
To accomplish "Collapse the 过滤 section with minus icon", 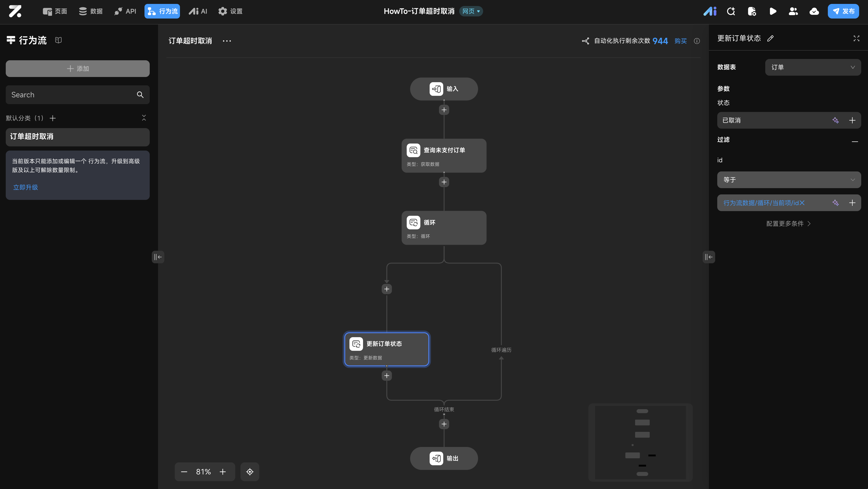I will click(854, 141).
